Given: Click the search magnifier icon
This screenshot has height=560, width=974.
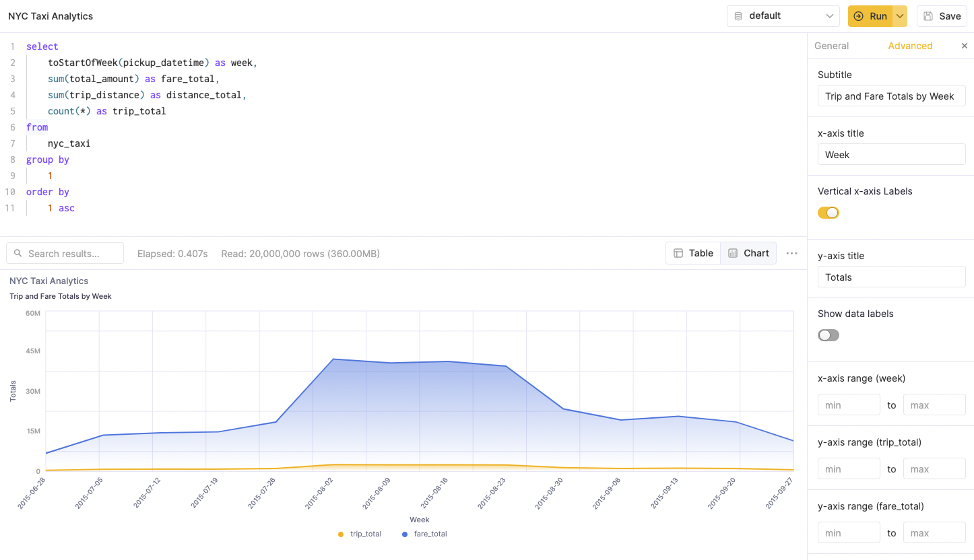Looking at the screenshot, I should [x=18, y=254].
